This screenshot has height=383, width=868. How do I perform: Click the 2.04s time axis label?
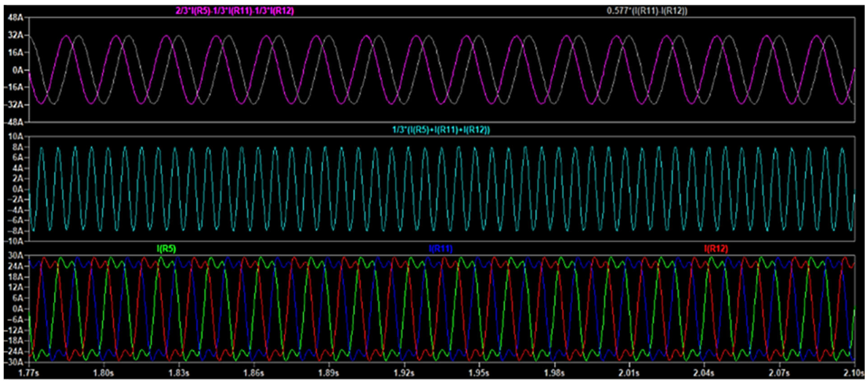click(704, 373)
